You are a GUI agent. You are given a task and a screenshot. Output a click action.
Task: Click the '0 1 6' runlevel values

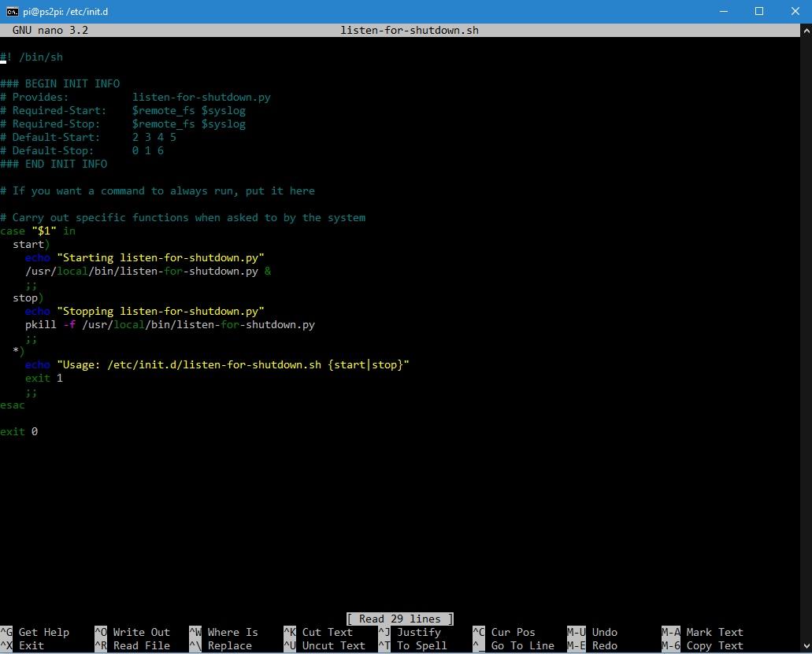point(148,151)
